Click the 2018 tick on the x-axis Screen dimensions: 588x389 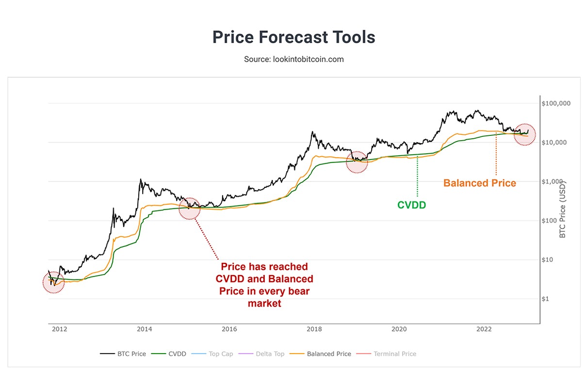tap(314, 329)
